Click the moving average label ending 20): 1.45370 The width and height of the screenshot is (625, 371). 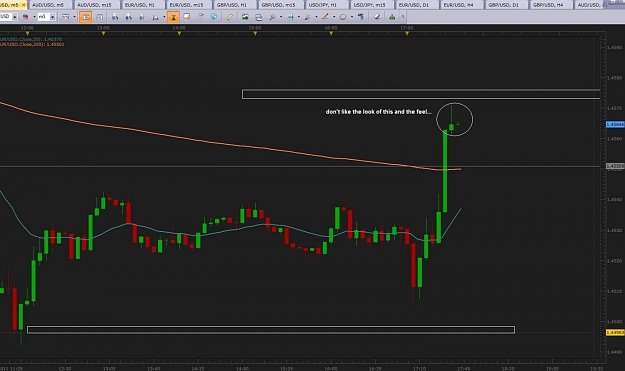(x=31, y=39)
